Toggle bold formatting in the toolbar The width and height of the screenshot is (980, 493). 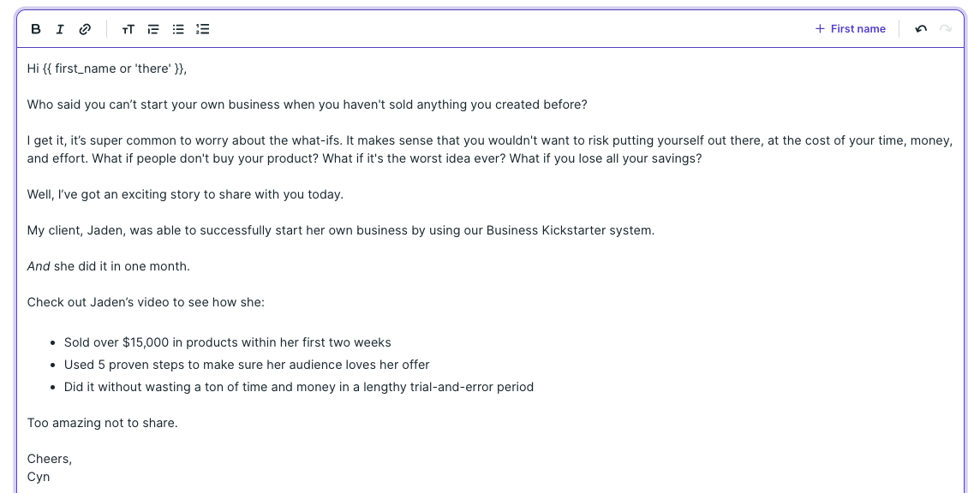coord(35,28)
